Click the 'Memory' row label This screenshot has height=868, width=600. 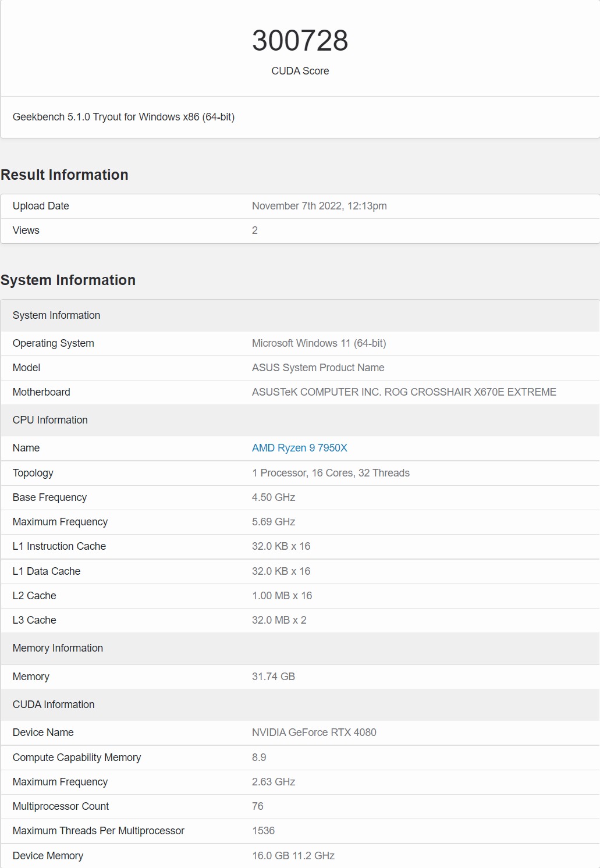(x=31, y=677)
